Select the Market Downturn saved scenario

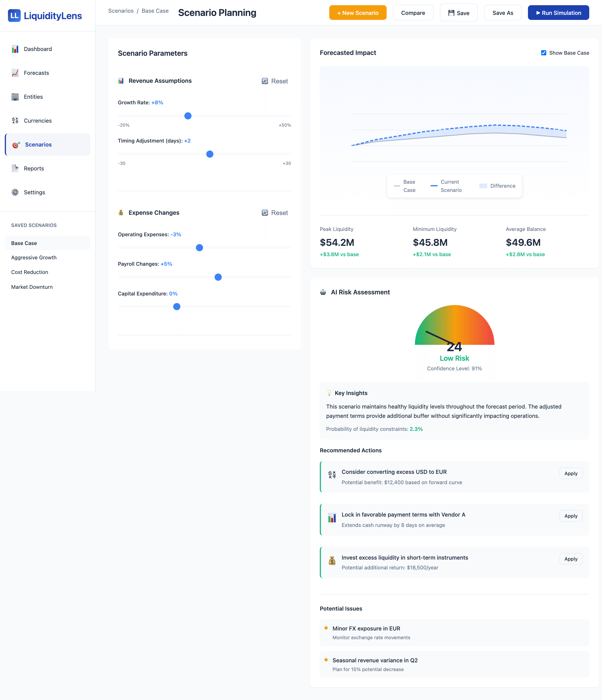32,287
